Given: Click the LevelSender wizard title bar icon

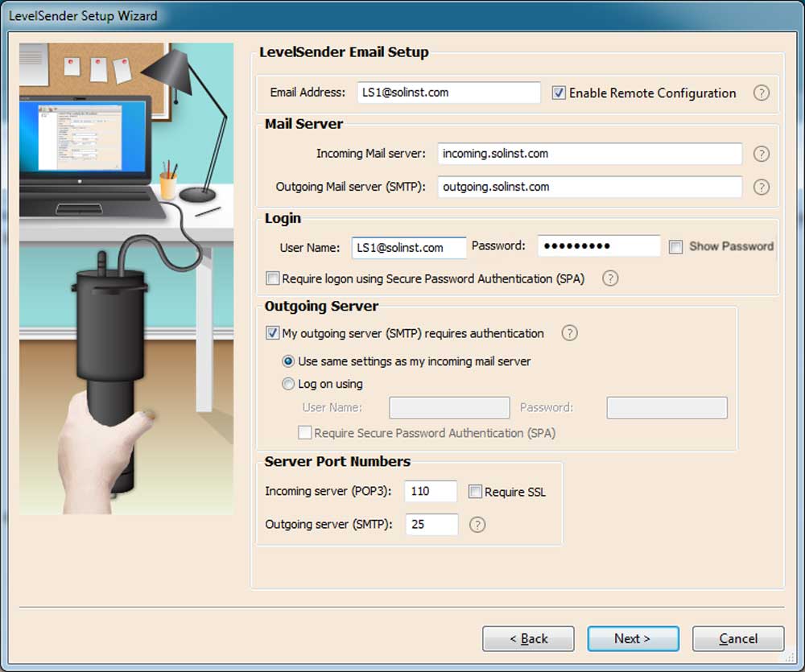Looking at the screenshot, I should 11,15.
